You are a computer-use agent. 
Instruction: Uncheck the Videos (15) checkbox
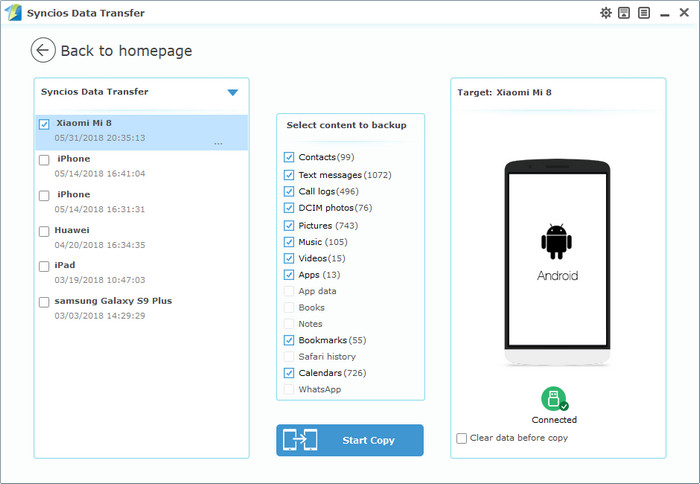289,259
